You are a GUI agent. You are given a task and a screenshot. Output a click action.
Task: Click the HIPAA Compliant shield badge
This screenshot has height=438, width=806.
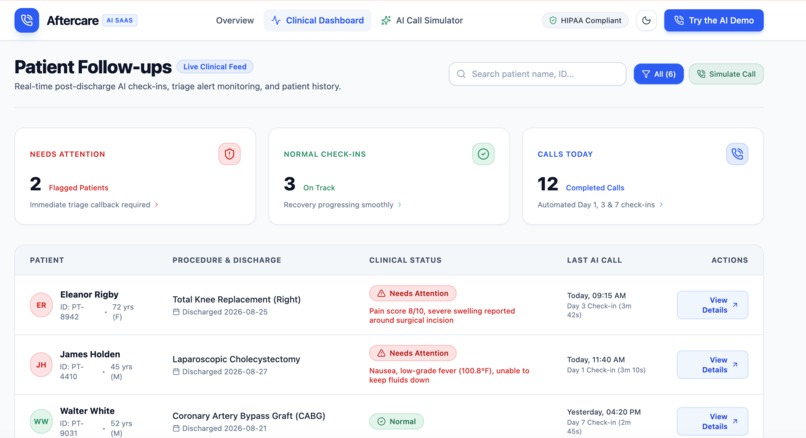pos(585,21)
